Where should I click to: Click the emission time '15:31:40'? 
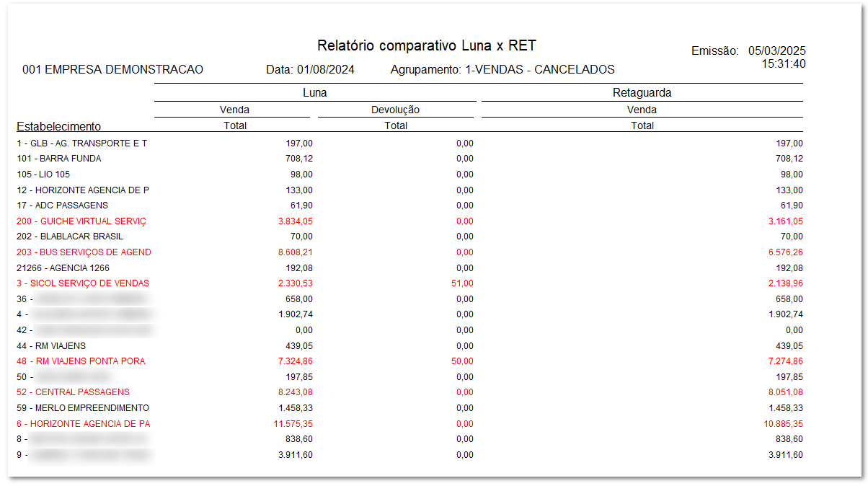coord(784,64)
